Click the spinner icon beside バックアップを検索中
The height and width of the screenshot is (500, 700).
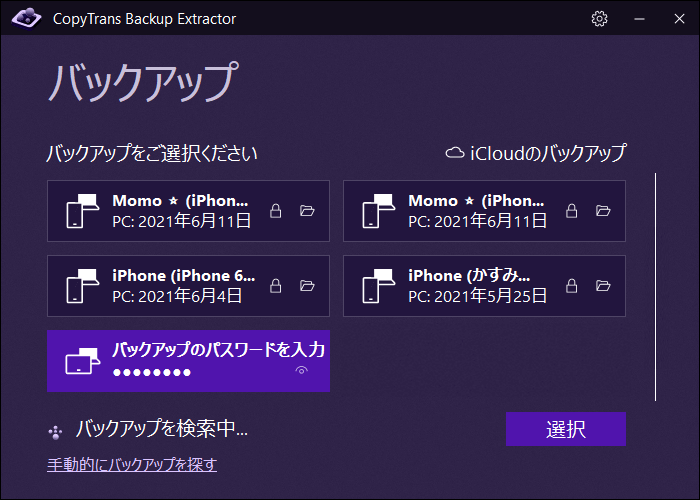coord(55,432)
